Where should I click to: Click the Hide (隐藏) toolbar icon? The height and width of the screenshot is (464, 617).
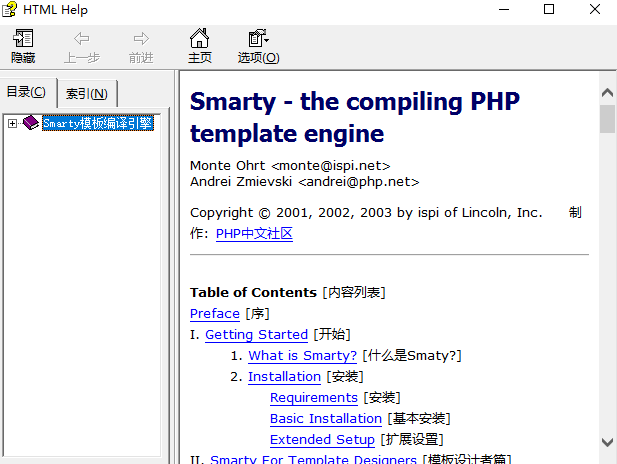pyautogui.click(x=23, y=38)
